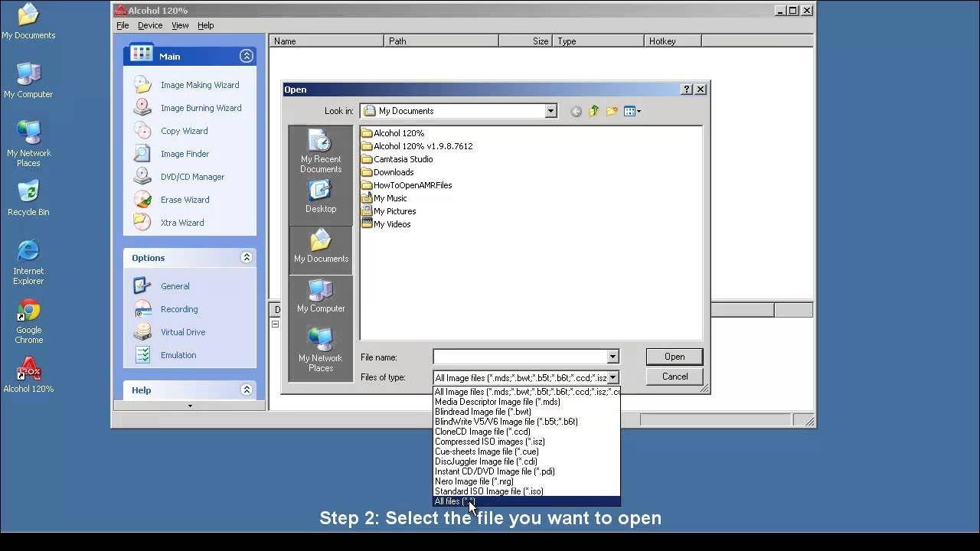The height and width of the screenshot is (551, 980).
Task: Launch the Image Burning Wizard icon
Action: [142, 108]
